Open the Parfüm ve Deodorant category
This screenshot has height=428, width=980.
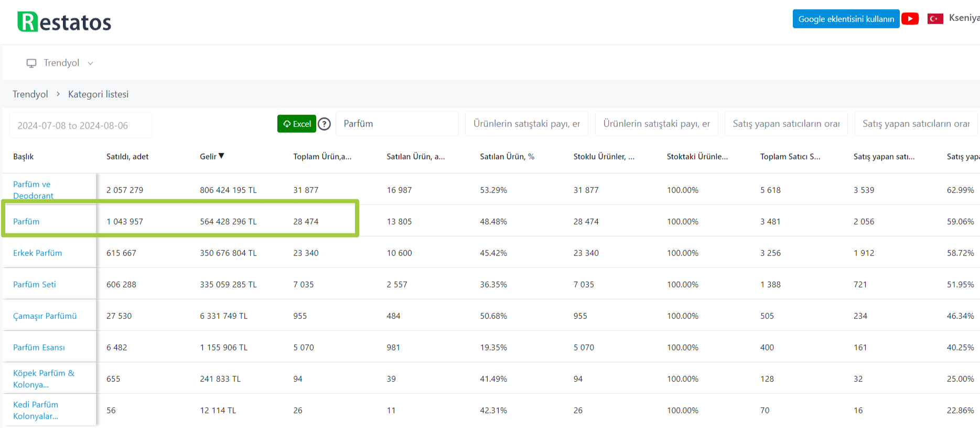[33, 190]
